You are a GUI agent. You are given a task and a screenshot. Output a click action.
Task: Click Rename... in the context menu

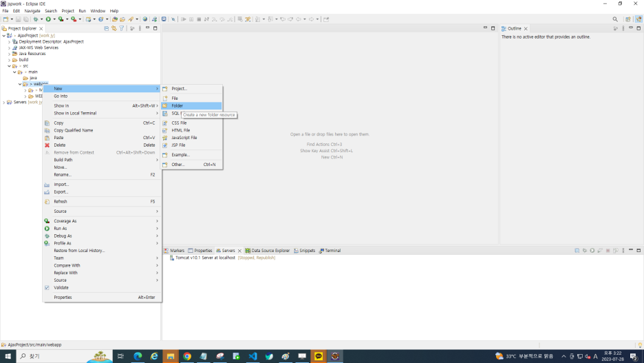(102, 175)
